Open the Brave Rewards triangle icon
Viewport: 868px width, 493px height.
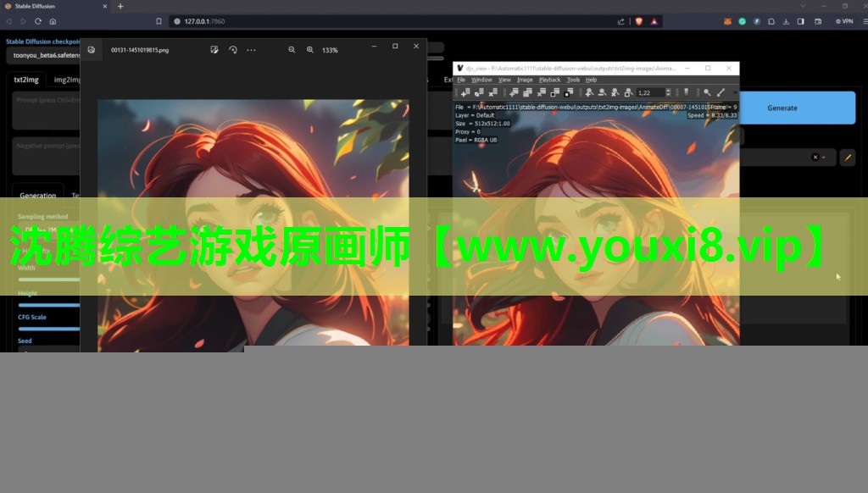click(x=654, y=21)
